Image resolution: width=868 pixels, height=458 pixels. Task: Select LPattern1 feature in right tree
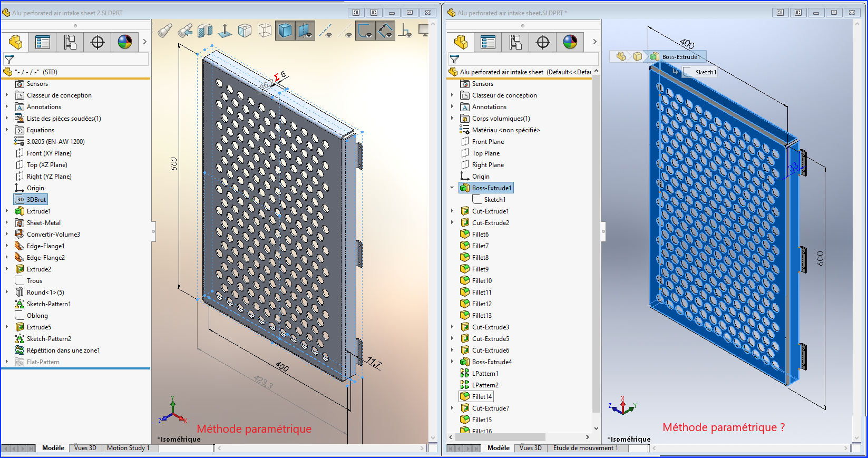[x=480, y=374]
